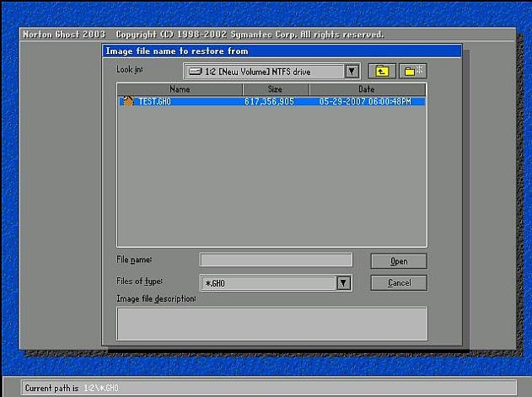Click the file size 617,356,905

[x=269, y=101]
